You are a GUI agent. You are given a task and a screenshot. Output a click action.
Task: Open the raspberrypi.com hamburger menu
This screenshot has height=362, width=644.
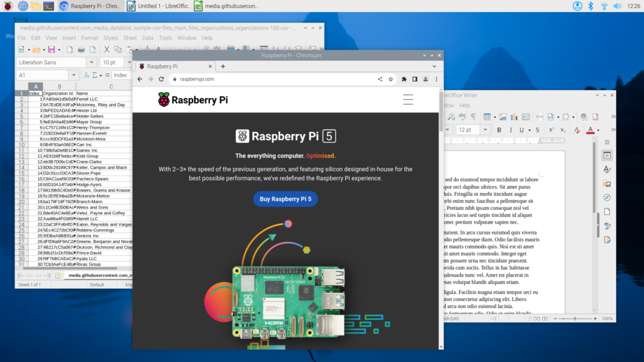click(408, 99)
